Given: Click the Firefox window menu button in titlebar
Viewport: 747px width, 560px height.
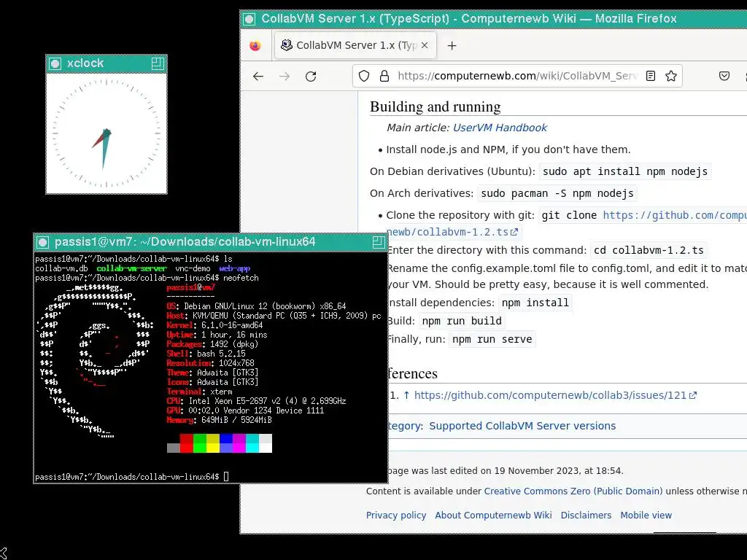Looking at the screenshot, I should [x=249, y=19].
